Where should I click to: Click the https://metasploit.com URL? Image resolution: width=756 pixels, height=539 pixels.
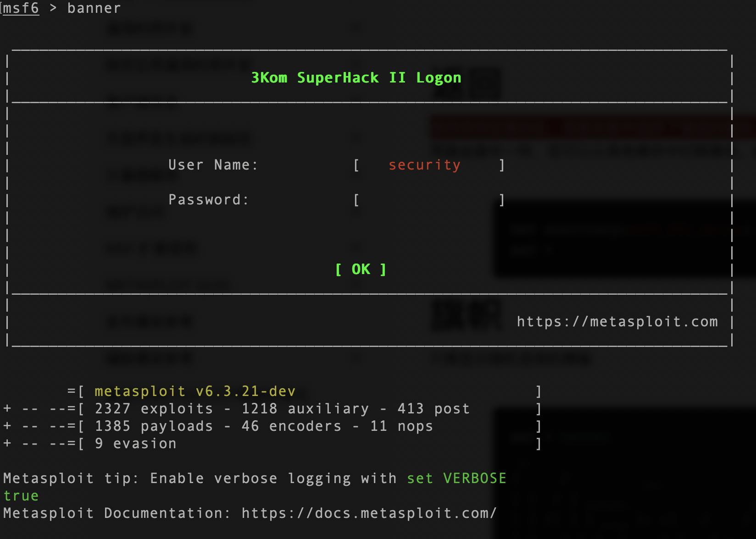coord(617,322)
